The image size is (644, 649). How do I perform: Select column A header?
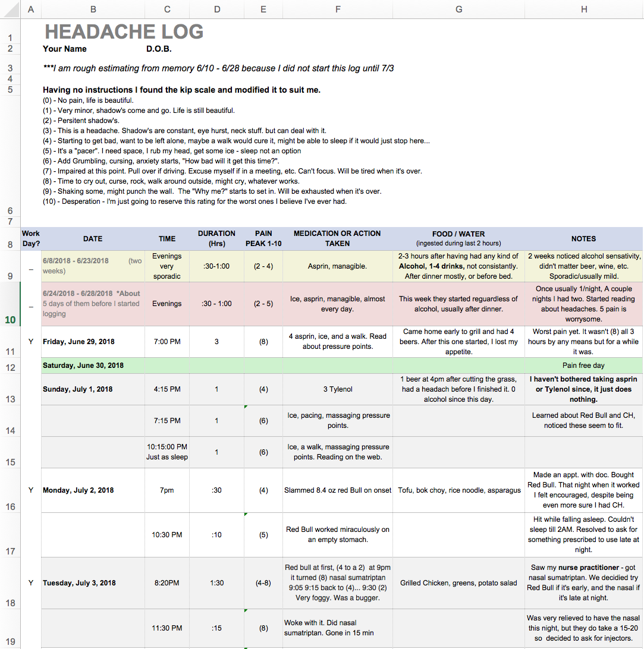coord(31,9)
